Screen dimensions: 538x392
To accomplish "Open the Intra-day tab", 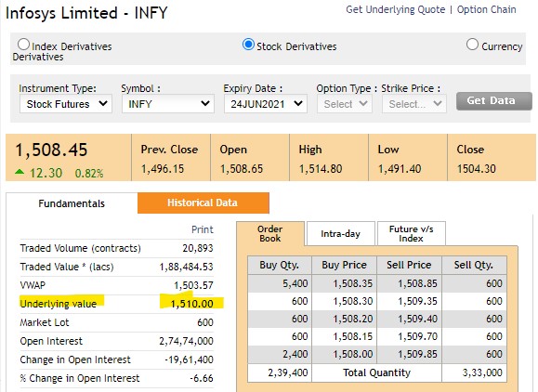I will (340, 233).
